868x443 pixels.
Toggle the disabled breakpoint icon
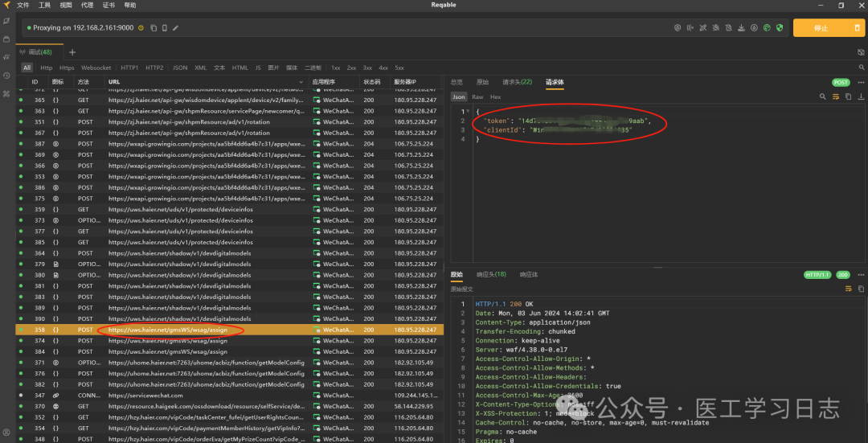pyautogui.click(x=690, y=27)
